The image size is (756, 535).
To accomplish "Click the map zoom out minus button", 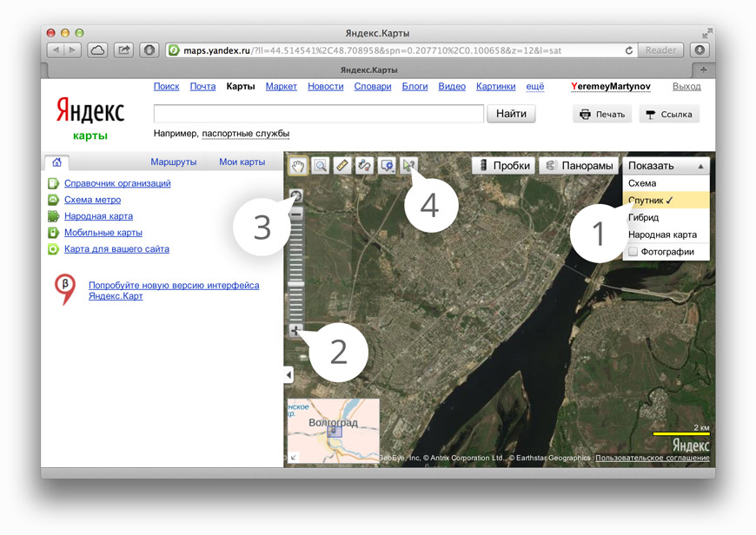I will pos(296,214).
